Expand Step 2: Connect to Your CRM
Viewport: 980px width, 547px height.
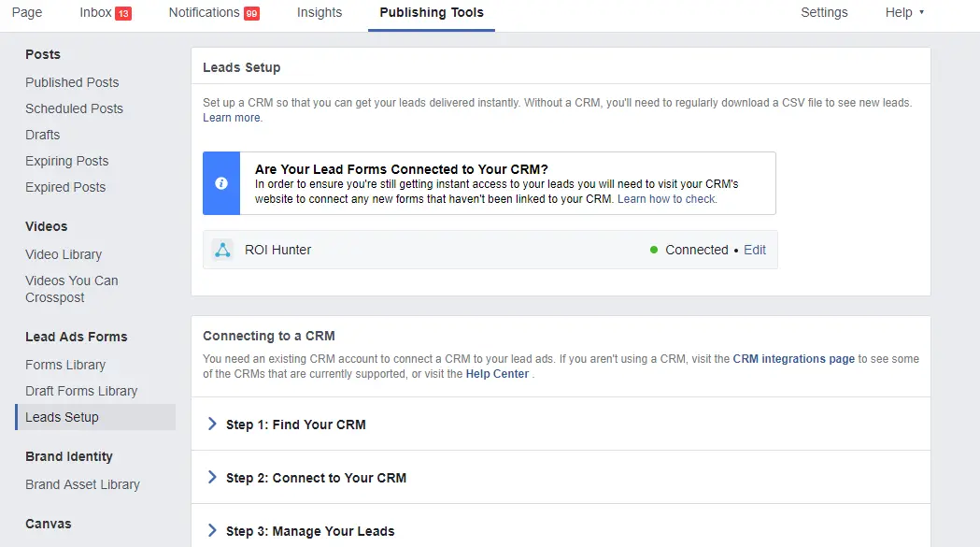click(x=317, y=476)
